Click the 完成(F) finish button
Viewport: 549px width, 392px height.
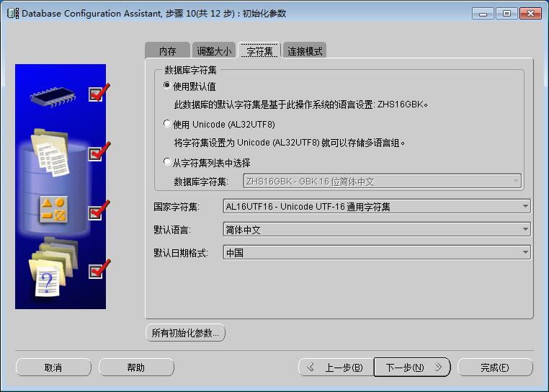click(495, 367)
